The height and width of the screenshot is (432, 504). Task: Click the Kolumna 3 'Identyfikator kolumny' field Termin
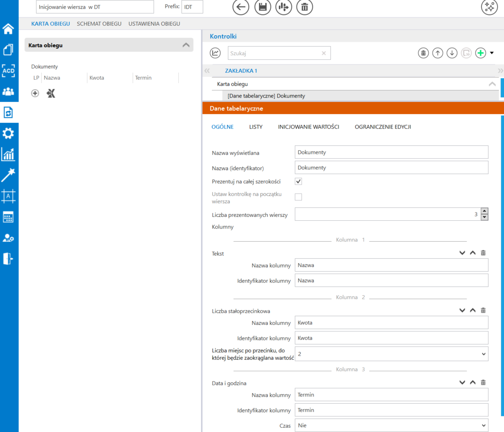coord(392,410)
